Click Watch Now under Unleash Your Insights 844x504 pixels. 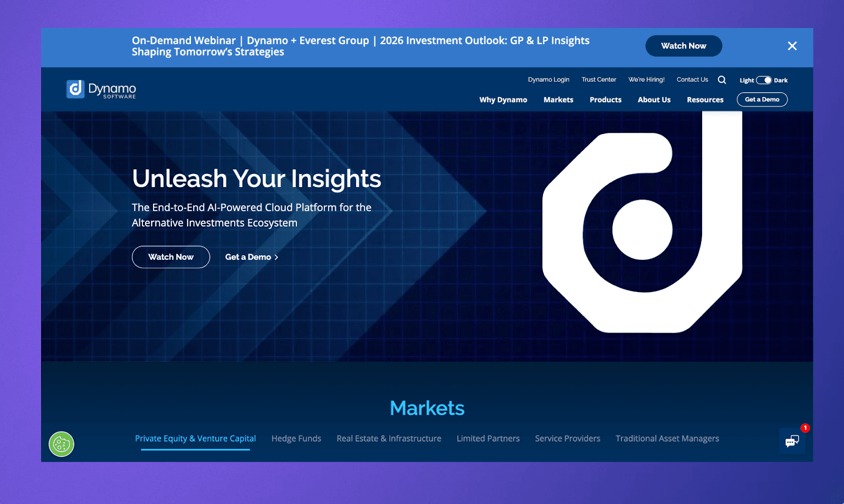point(171,257)
